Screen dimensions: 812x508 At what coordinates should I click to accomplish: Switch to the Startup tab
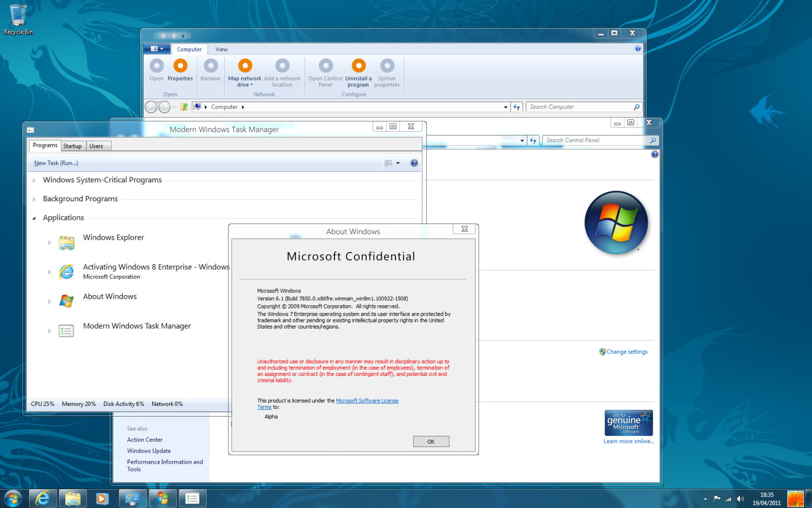[73, 146]
